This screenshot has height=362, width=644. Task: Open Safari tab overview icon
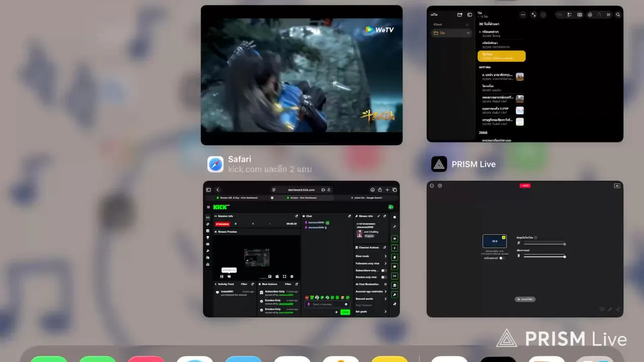click(x=394, y=190)
